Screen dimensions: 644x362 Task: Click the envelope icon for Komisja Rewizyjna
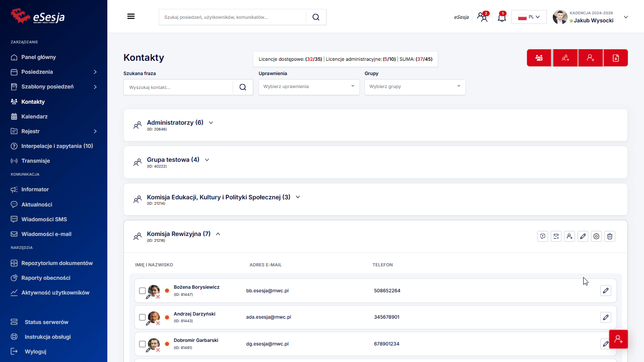tap(556, 236)
